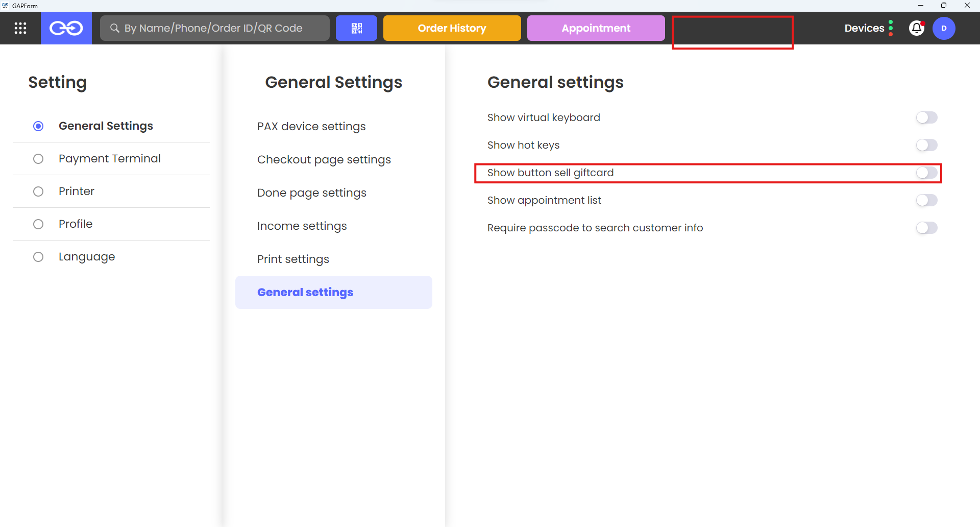Click the Language label in Setting
Viewport: 980px width, 527px height.
87,257
